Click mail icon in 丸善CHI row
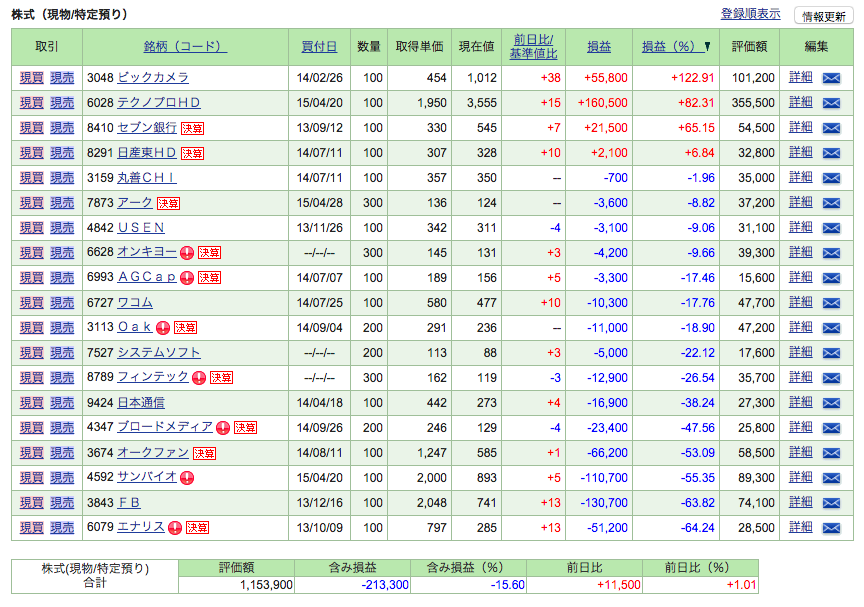 pos(831,178)
